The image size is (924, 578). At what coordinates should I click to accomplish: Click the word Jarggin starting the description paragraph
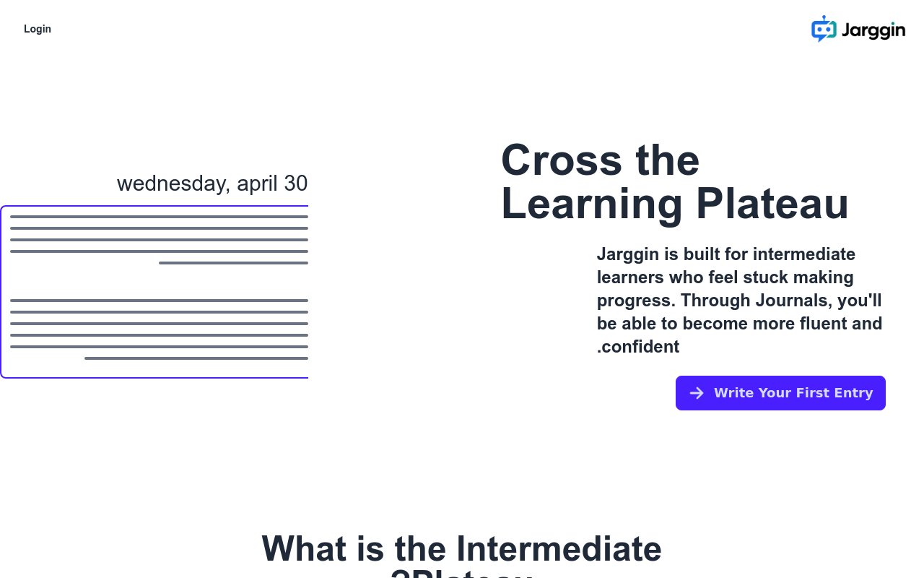click(x=628, y=254)
